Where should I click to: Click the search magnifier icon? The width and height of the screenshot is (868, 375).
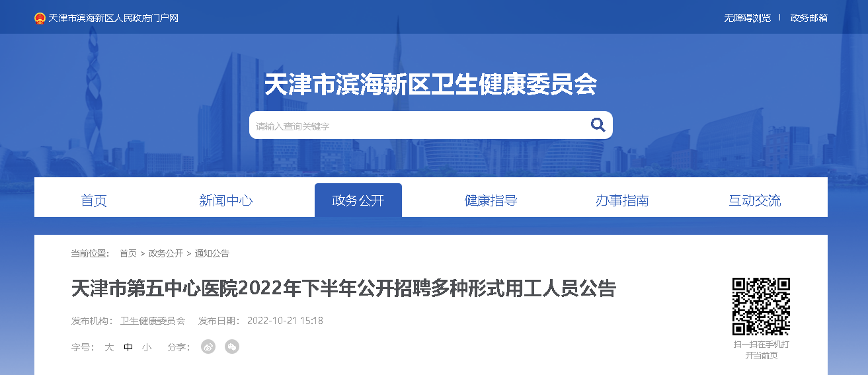[x=598, y=125]
